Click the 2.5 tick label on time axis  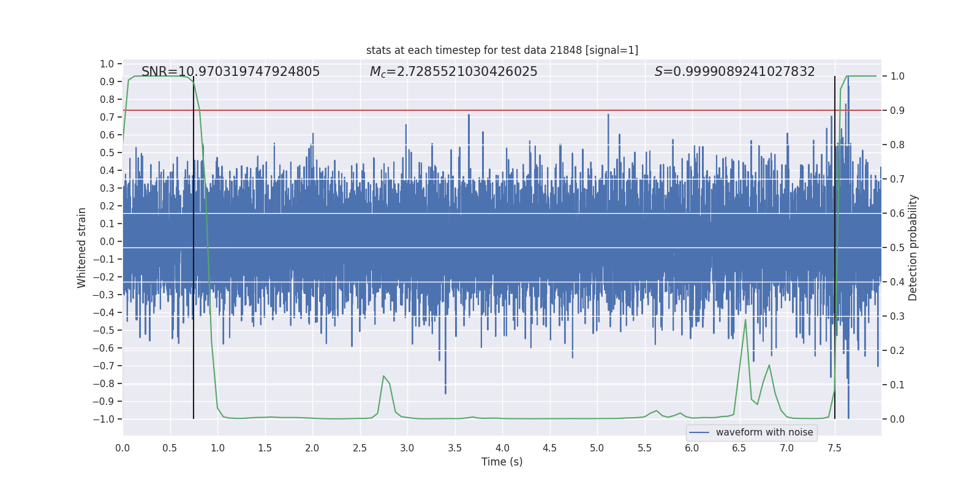[360, 448]
